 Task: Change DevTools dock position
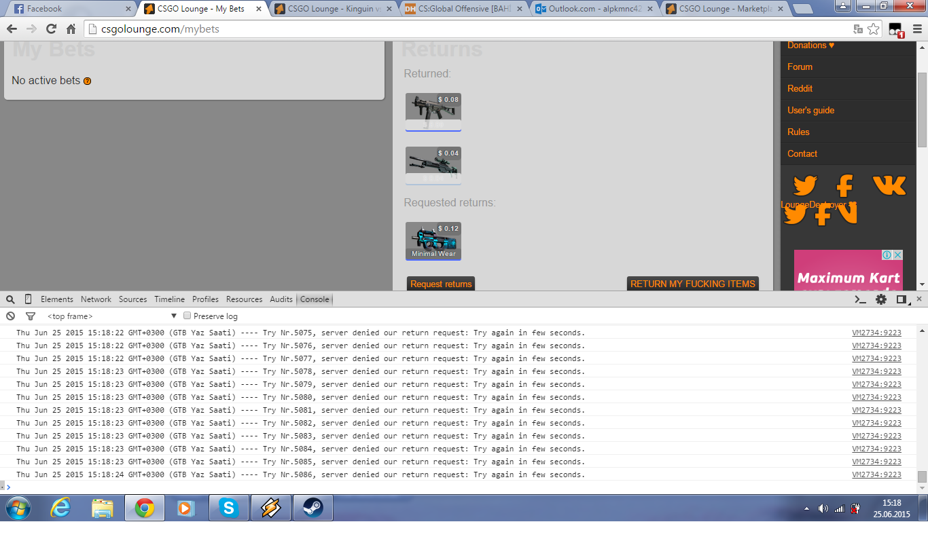click(902, 299)
